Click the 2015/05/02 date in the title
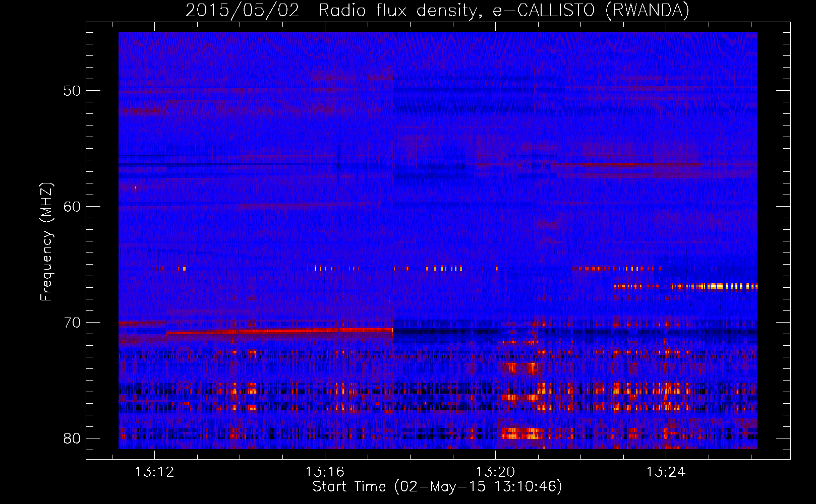This screenshot has width=816, height=504. coord(243,10)
